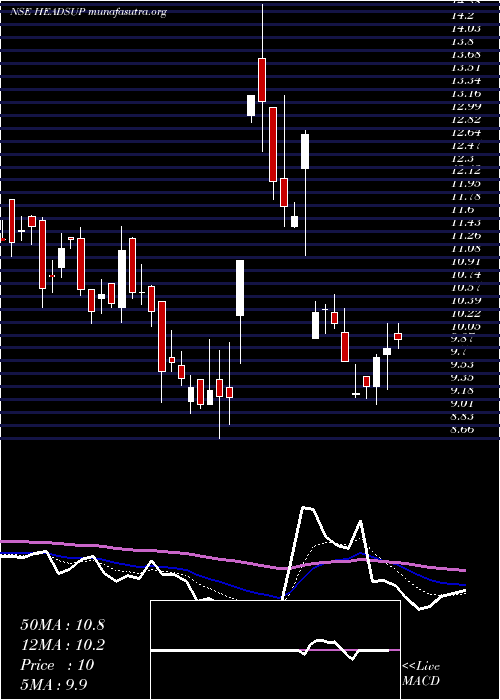This screenshot has height=700, width=500.
Task: Click the 10.91 price axis label
Action: [466, 261]
